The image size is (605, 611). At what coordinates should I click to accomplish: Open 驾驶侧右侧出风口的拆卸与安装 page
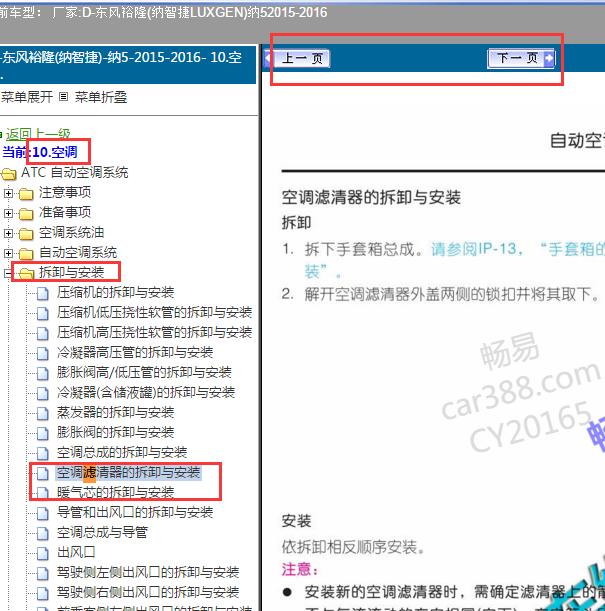pos(148,592)
